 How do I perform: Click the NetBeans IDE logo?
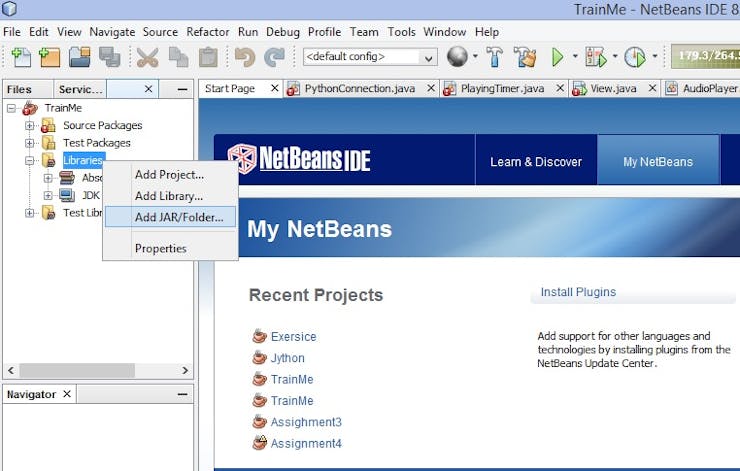(x=299, y=159)
